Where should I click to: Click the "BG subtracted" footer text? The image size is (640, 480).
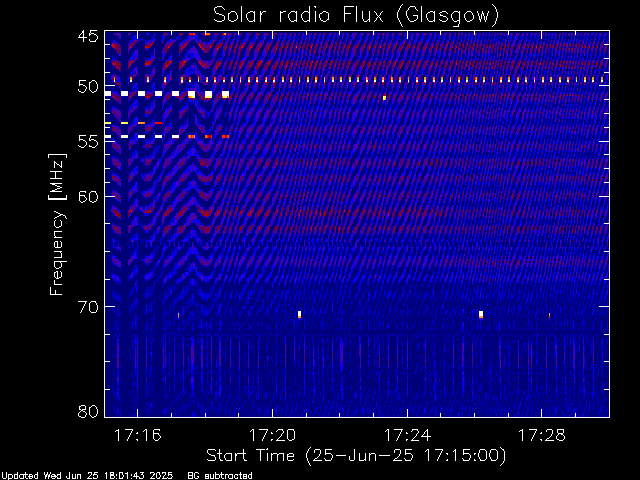point(220,476)
